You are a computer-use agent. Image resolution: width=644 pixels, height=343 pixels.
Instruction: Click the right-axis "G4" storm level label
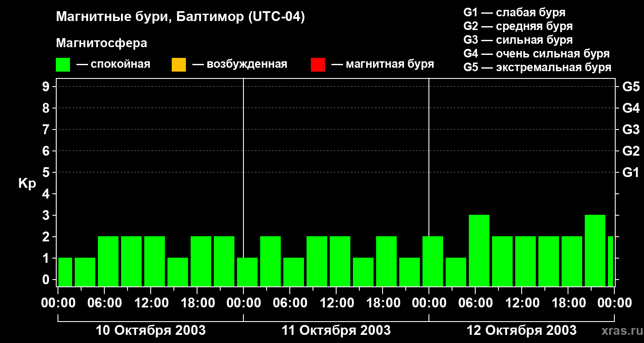(631, 108)
